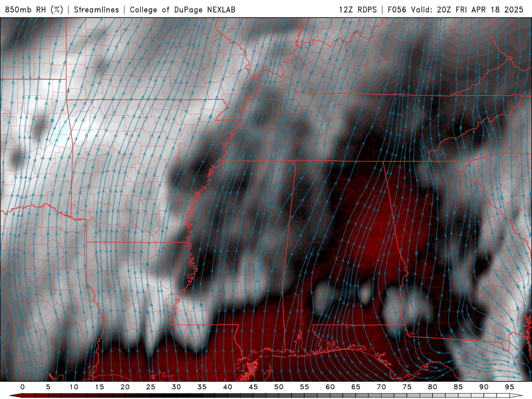Click the 55 value on color scale
Viewport: 532px width, 399px height.
pyautogui.click(x=305, y=387)
